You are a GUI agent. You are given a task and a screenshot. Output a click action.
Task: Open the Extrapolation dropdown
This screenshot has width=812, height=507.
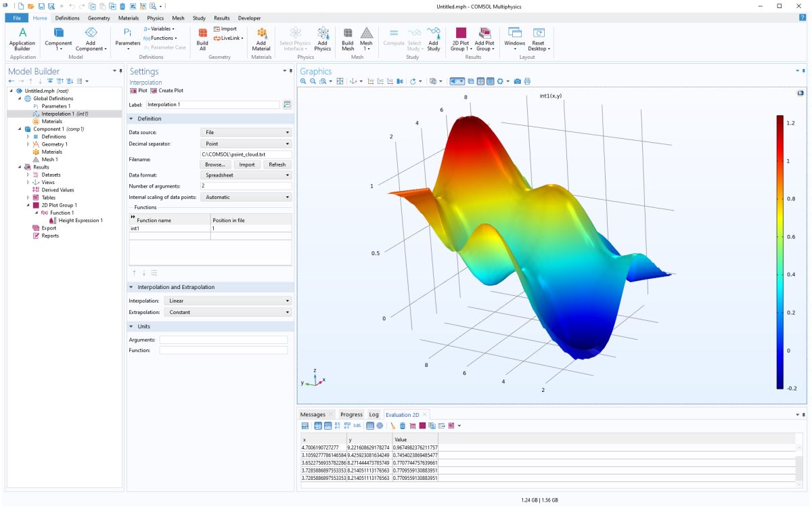point(229,312)
